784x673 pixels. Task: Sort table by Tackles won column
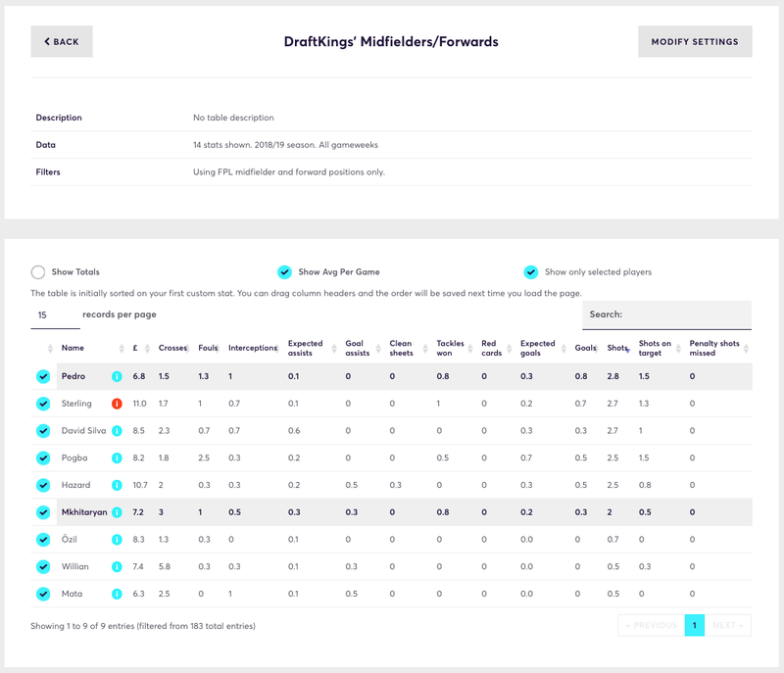(450, 348)
